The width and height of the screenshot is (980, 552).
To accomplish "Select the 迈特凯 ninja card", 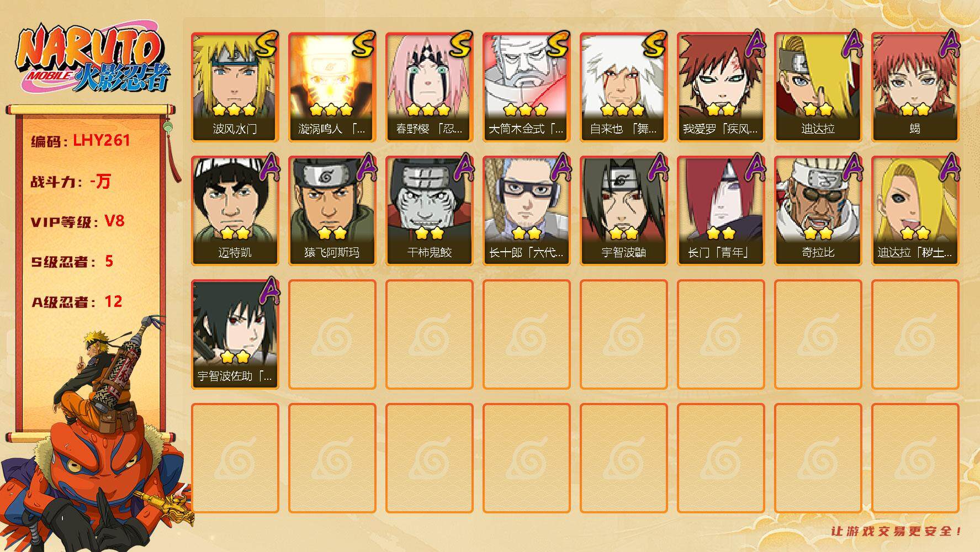I will tap(235, 211).
